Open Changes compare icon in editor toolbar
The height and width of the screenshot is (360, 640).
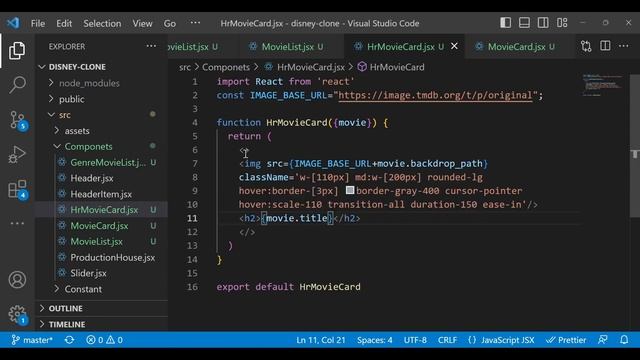coord(586,47)
